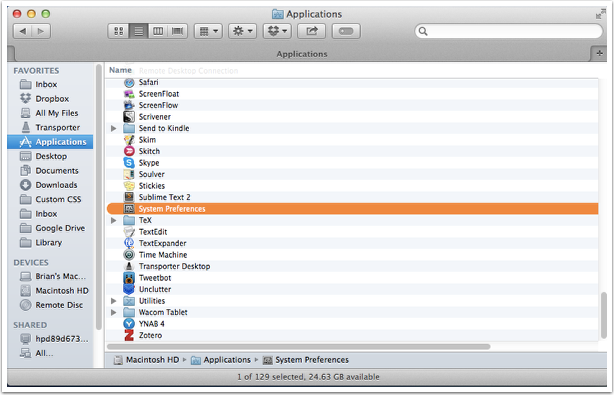This screenshot has width=614, height=395.
Task: Click the vertical scrollbar of file list
Action: click(x=603, y=316)
